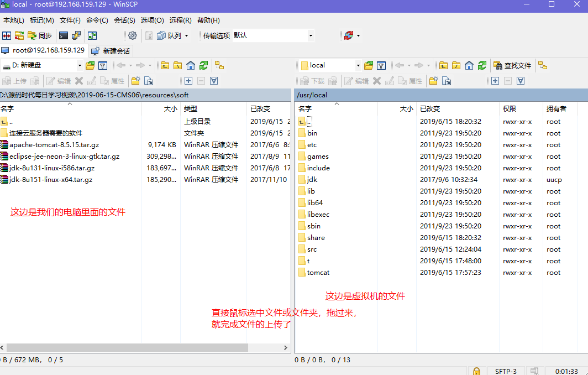The image size is (588, 375).
Task: Refresh the remote panel directory
Action: 482,66
